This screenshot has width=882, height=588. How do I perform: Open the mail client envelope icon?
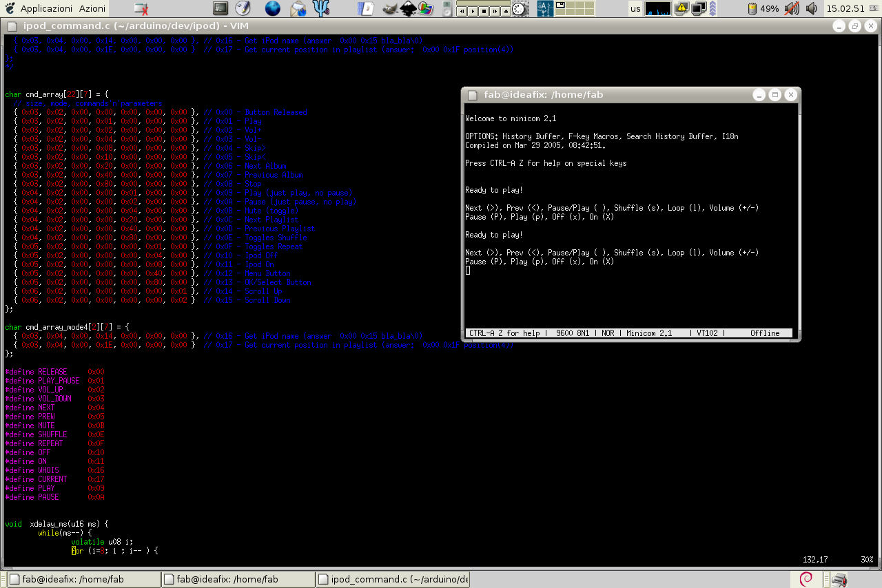click(x=298, y=9)
